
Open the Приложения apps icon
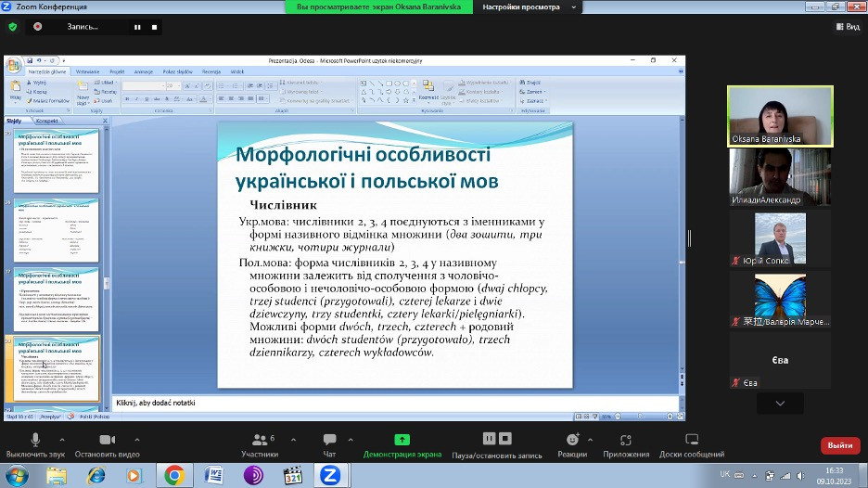click(x=626, y=440)
